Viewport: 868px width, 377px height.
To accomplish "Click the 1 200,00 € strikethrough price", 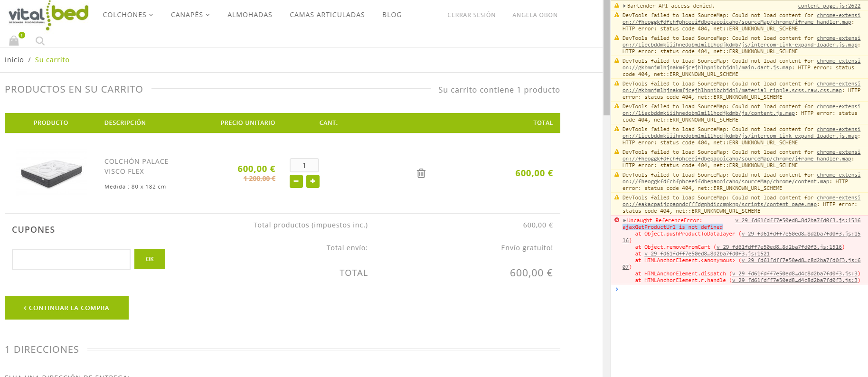I will (260, 179).
